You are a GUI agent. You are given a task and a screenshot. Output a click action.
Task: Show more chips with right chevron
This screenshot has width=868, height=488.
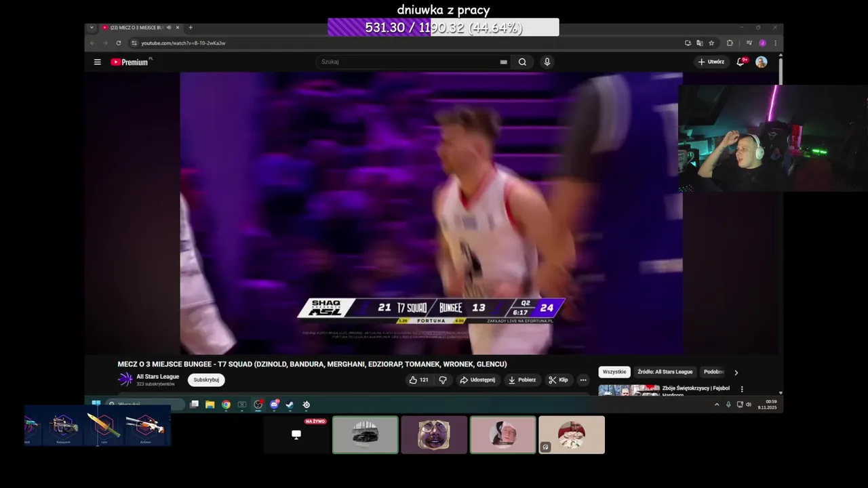click(736, 372)
